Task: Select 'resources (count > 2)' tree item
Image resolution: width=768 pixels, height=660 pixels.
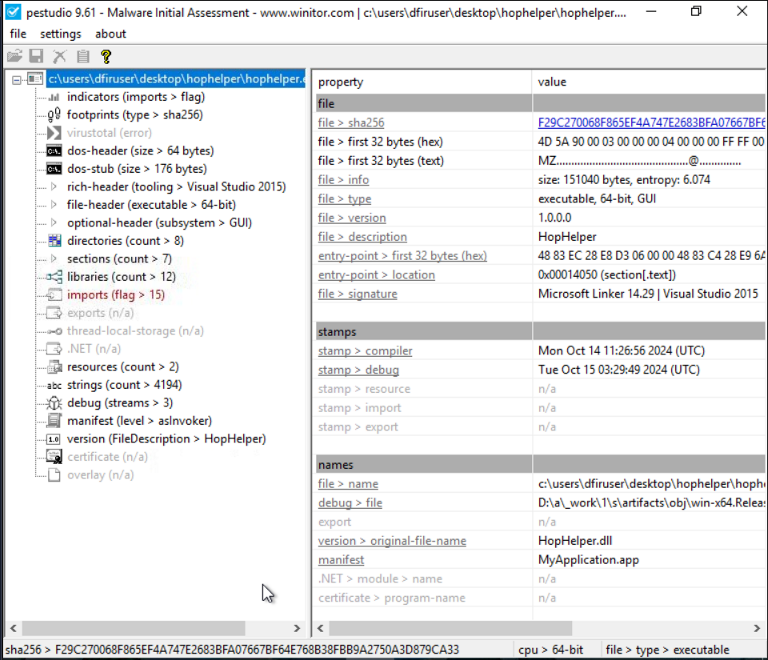Action: coord(123,367)
